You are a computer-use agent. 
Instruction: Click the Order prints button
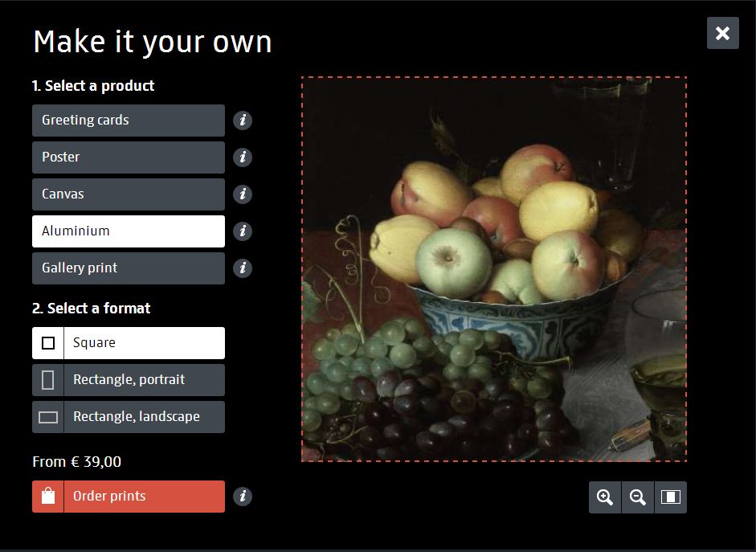(129, 497)
